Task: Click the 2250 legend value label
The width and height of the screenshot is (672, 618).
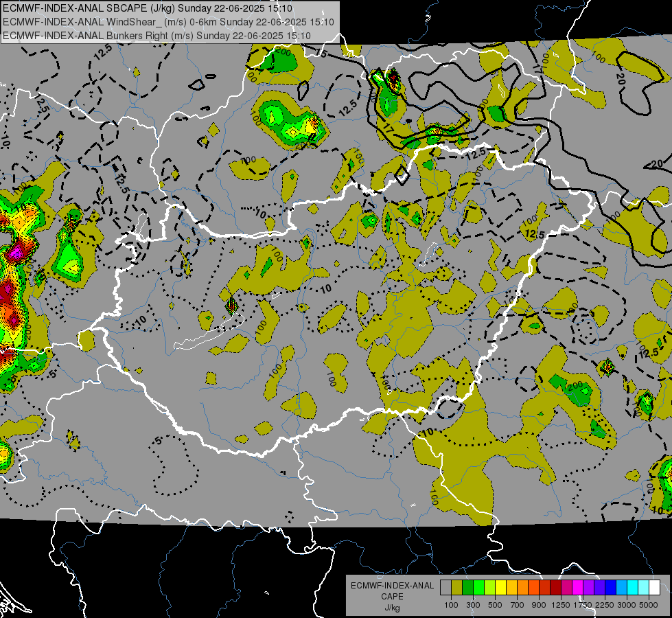Action: tap(605, 605)
